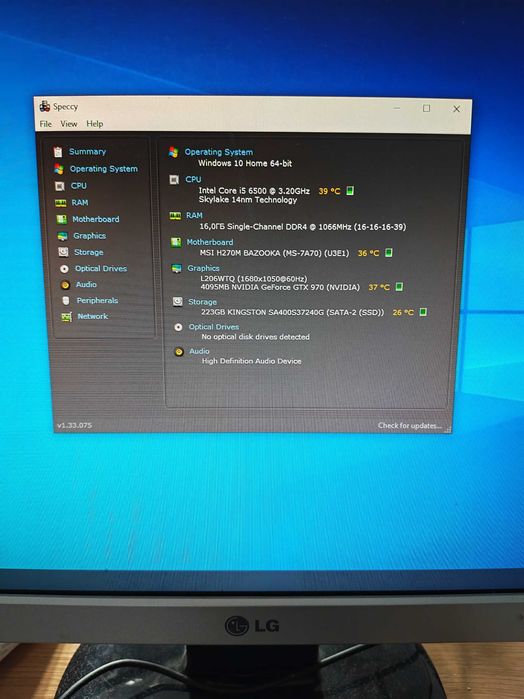
Task: Open Storage in the sidebar
Action: click(88, 252)
